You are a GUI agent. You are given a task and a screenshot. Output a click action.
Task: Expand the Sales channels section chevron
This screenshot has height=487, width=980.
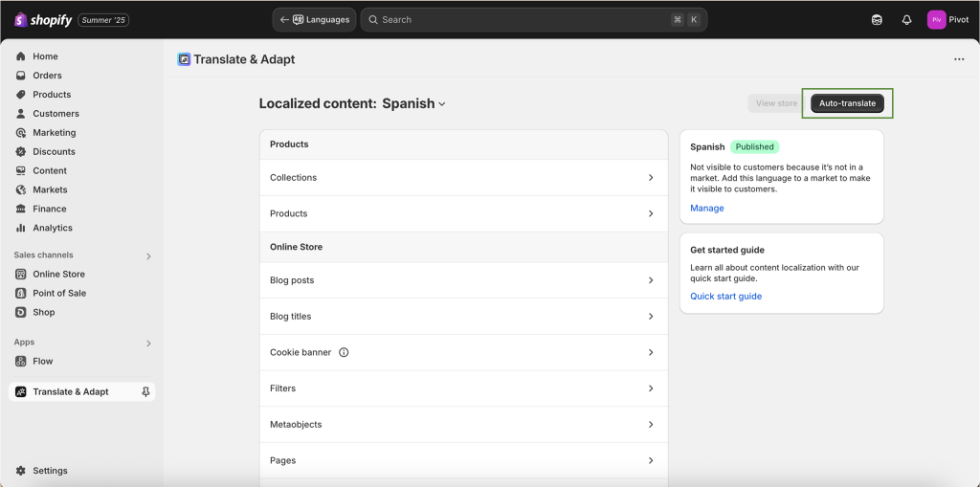[x=148, y=256]
